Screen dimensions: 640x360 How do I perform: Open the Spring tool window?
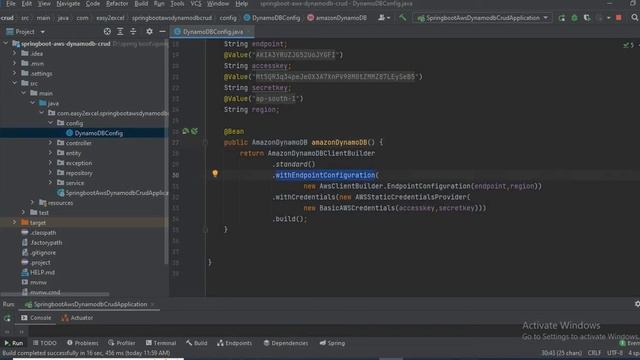(x=332, y=343)
